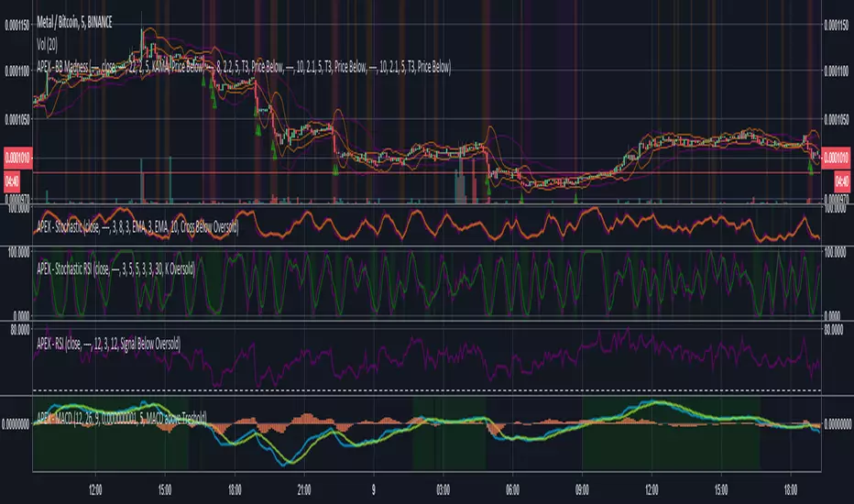This screenshot has width=854, height=504.
Task: Select the APEX - BB Madness indicator legend
Action: pyautogui.click(x=244, y=67)
